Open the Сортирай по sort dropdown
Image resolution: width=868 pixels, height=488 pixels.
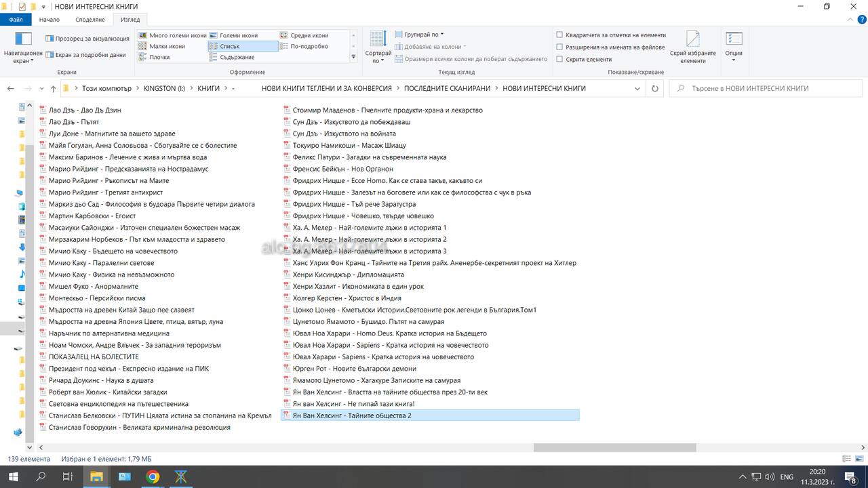[x=378, y=47]
